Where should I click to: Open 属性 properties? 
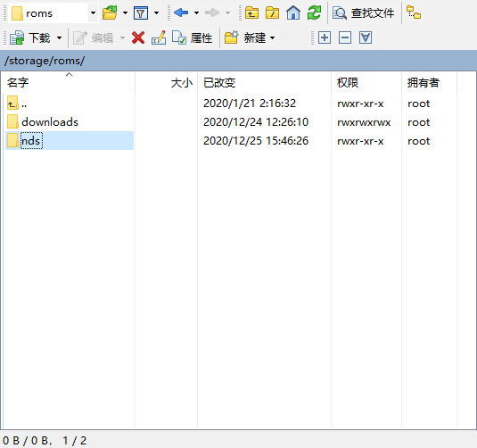pyautogui.click(x=193, y=37)
